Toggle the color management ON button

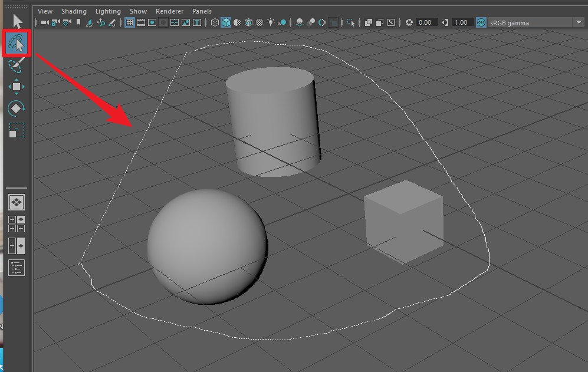coord(481,22)
